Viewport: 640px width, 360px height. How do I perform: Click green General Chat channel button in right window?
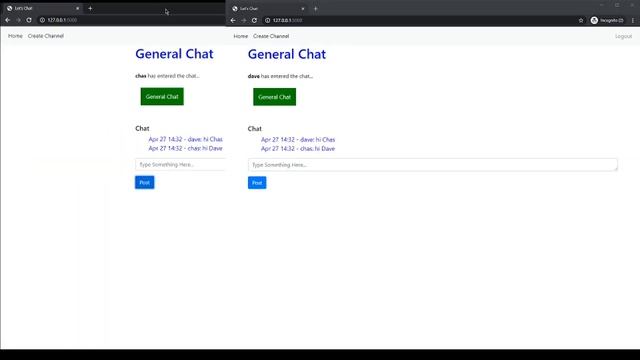pyautogui.click(x=274, y=97)
